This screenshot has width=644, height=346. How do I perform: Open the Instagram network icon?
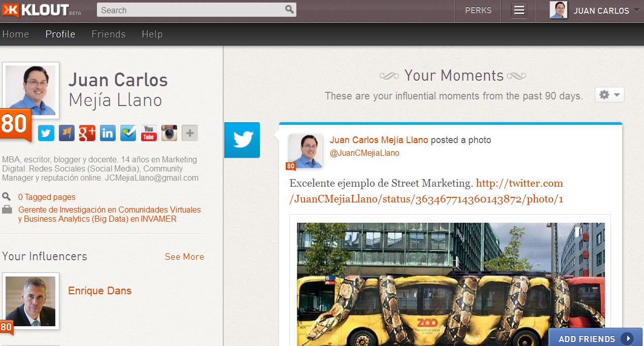click(x=169, y=133)
